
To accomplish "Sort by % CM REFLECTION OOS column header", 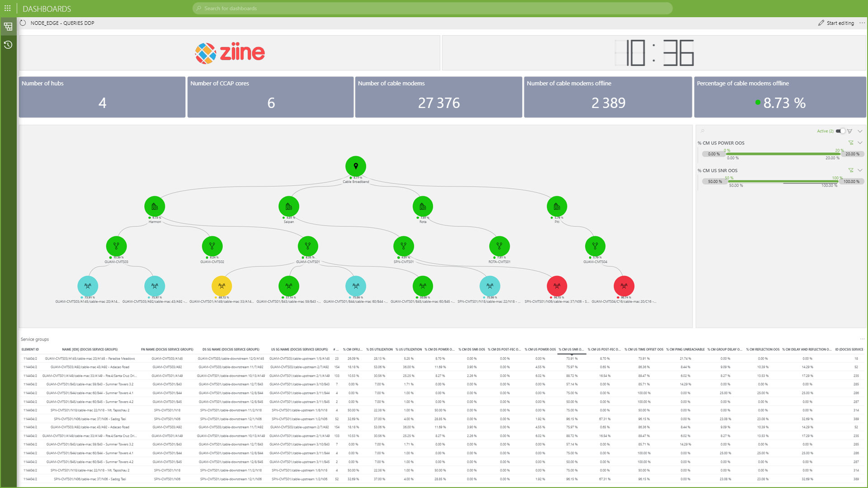I will [763, 349].
